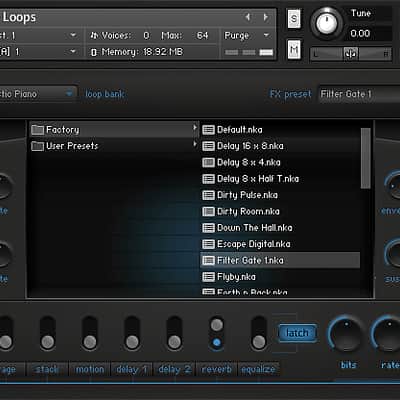Toggle the reverb effect switch
Viewport: 400px width, 400px height.
pyautogui.click(x=216, y=333)
